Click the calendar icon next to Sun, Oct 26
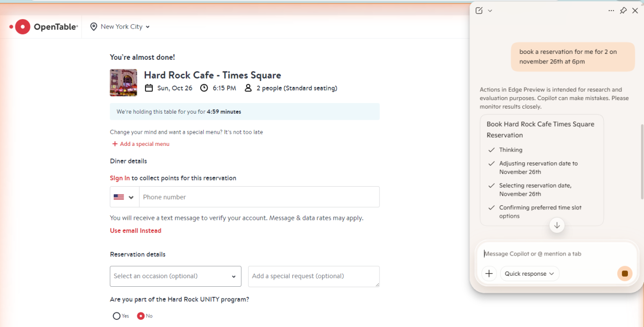The height and width of the screenshot is (327, 644). click(149, 88)
